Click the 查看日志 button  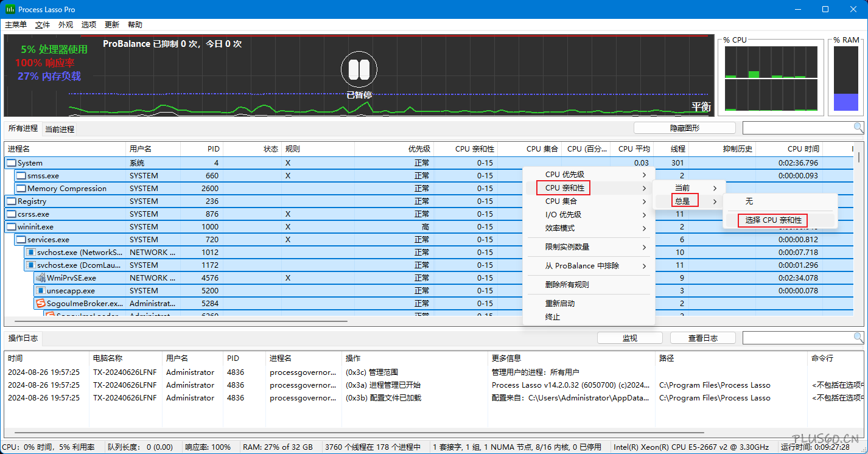click(702, 338)
